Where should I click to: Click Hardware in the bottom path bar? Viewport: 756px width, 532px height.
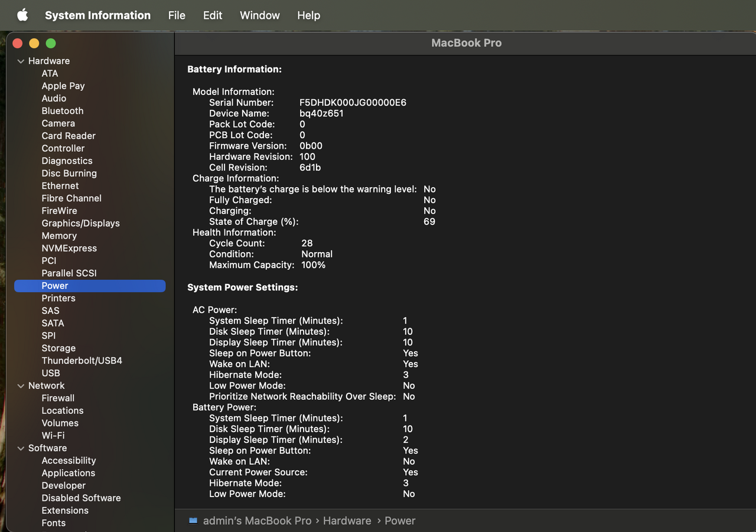pyautogui.click(x=347, y=521)
